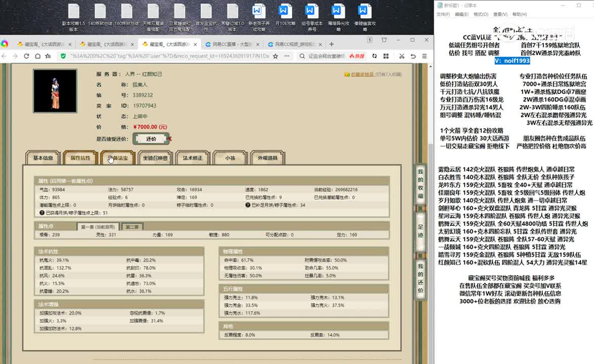Click the search magnifier icon
The image size is (594, 364).
[302, 56]
